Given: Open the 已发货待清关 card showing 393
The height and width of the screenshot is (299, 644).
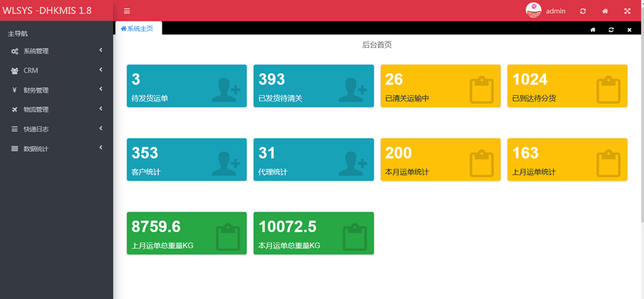Looking at the screenshot, I should click(313, 86).
